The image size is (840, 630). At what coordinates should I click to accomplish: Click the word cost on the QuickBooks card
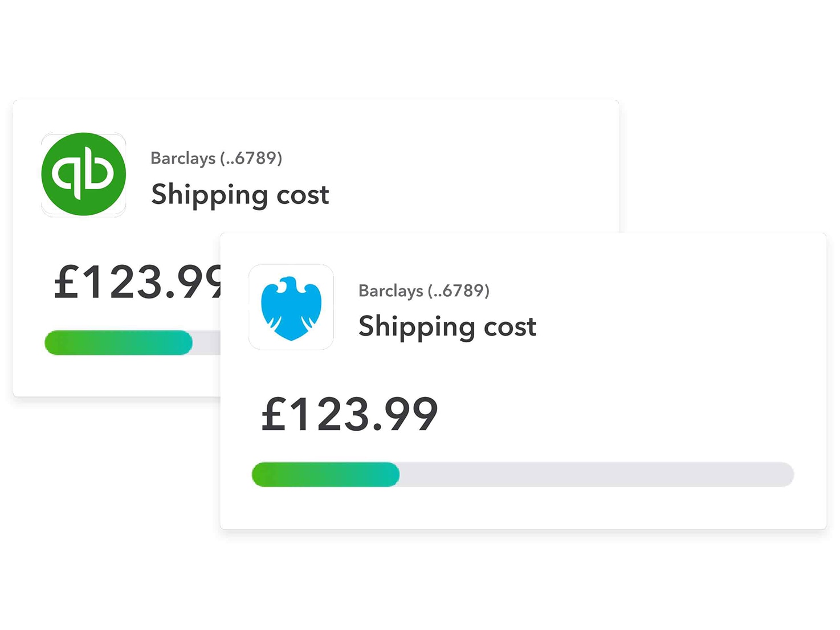pyautogui.click(x=303, y=195)
